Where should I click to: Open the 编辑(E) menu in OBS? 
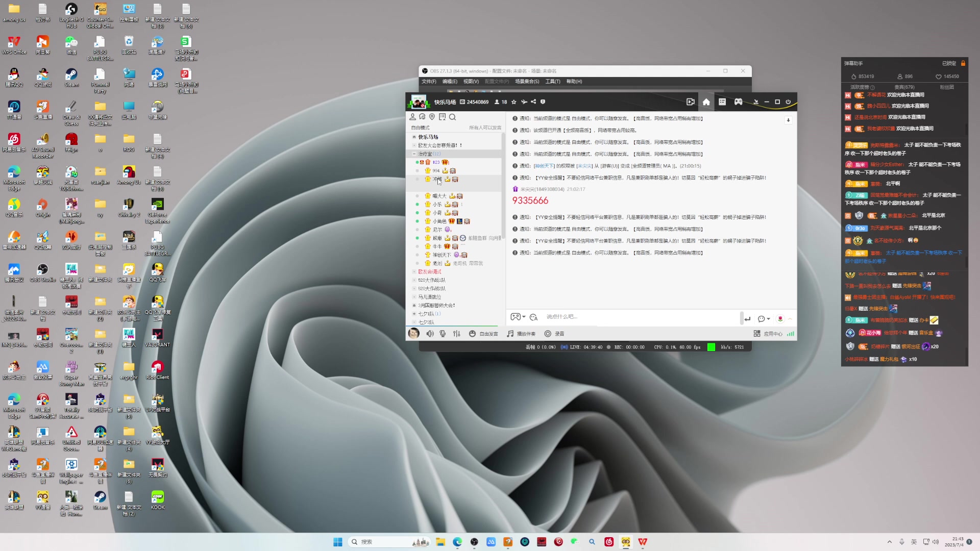point(450,82)
